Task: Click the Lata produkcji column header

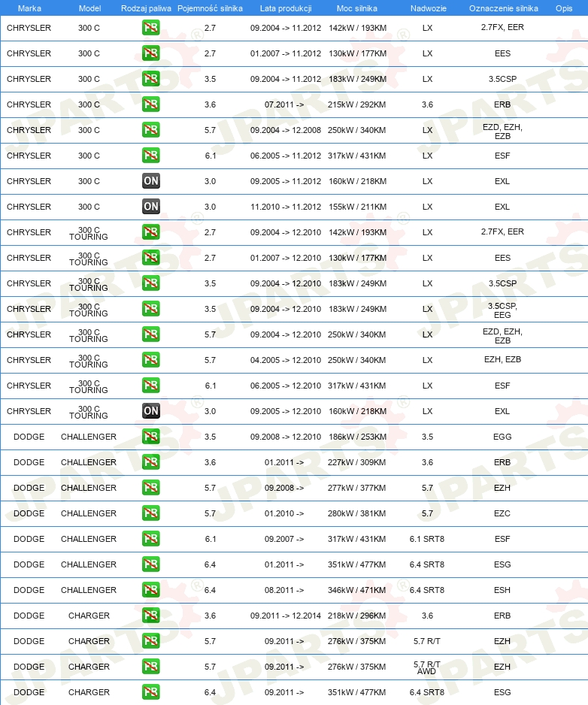Action: click(x=286, y=8)
